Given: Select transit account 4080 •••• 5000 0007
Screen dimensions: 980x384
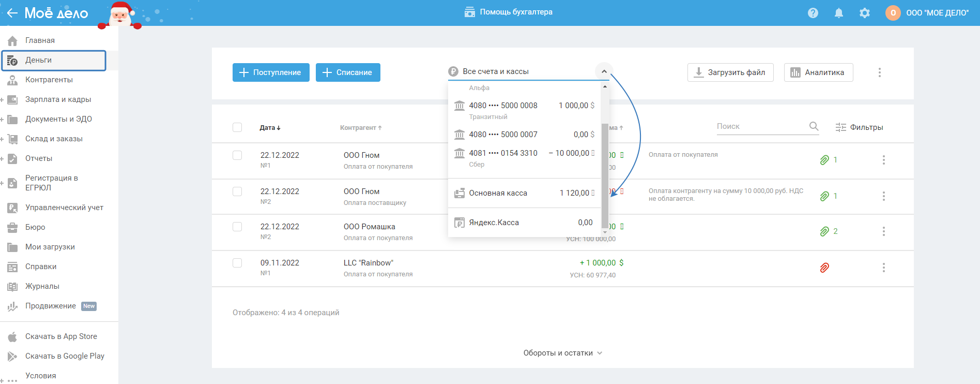Looking at the screenshot, I should pyautogui.click(x=524, y=135).
